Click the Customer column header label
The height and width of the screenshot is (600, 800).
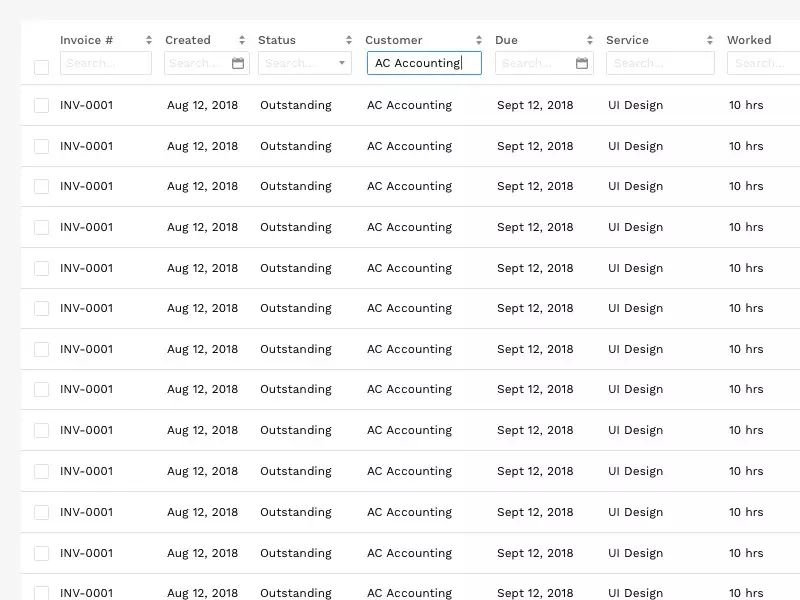(x=393, y=40)
